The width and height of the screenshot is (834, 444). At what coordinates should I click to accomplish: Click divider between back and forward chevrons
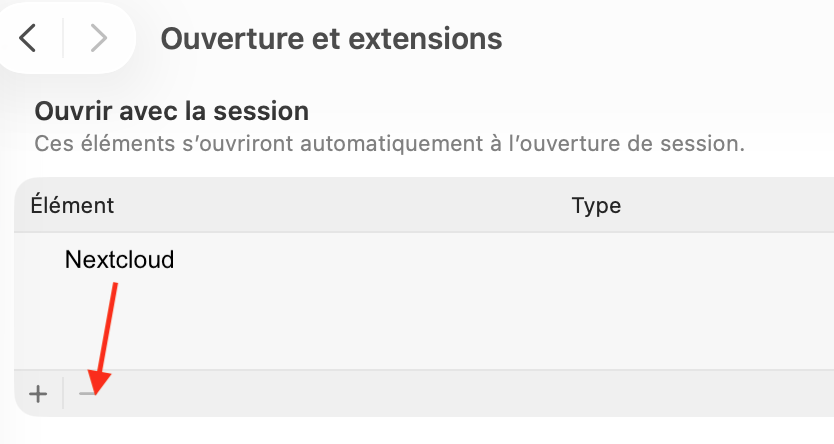[63, 38]
